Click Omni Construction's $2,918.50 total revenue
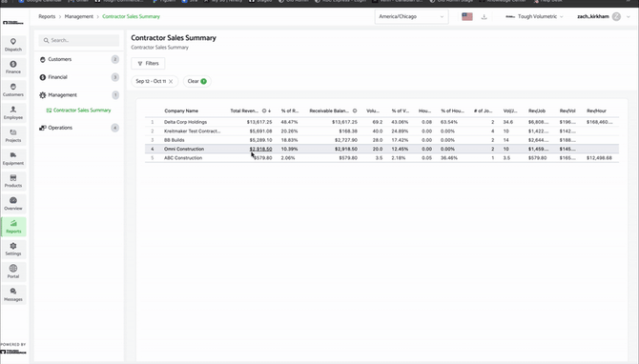Viewport: 639px width, 364px height. click(260, 149)
